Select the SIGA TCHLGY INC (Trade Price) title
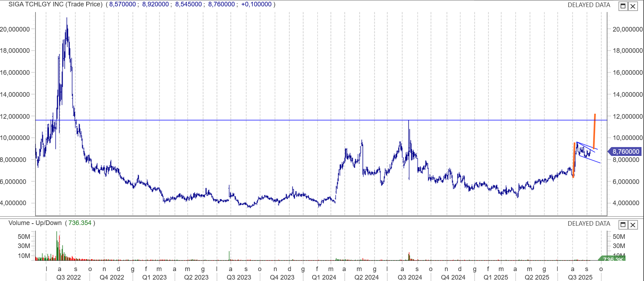The image size is (644, 281). coord(55,4)
